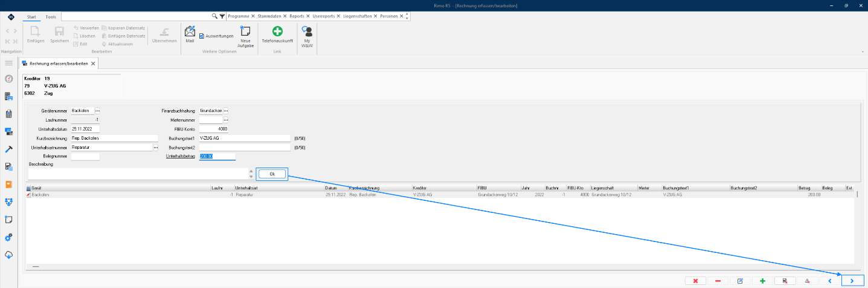
Task: Close the Rechnung erfassen/bearbeiten tab
Action: tap(92, 63)
